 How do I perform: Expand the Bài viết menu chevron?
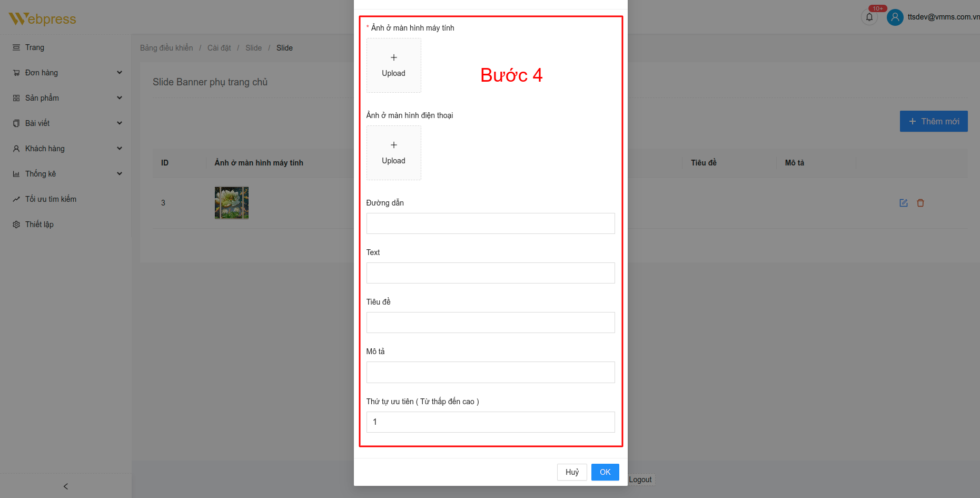(x=120, y=123)
